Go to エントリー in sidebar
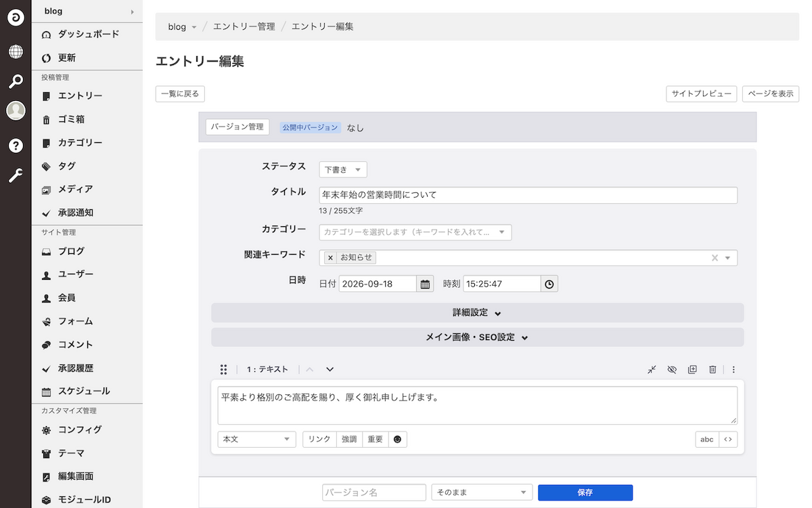 [87, 96]
